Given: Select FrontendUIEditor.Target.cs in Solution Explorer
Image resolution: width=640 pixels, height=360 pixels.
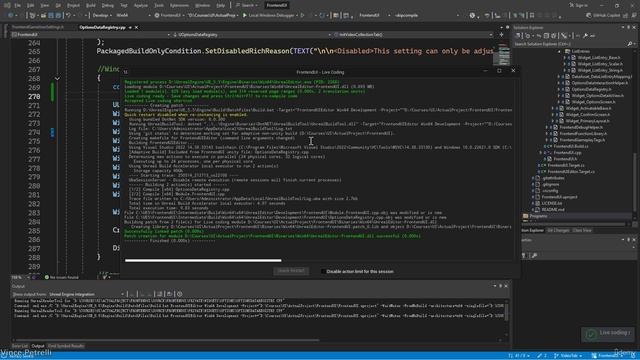Looking at the screenshot, I should coord(571,172).
